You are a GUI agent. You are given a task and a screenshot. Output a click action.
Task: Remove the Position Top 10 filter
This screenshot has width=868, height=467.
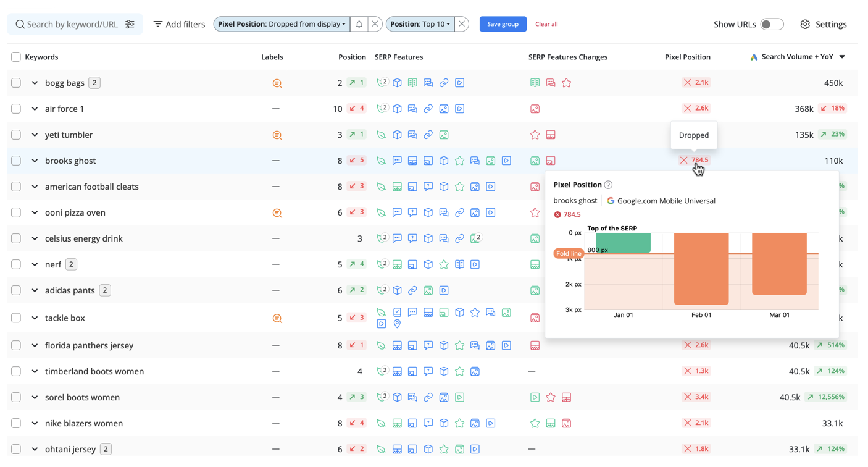(x=461, y=24)
